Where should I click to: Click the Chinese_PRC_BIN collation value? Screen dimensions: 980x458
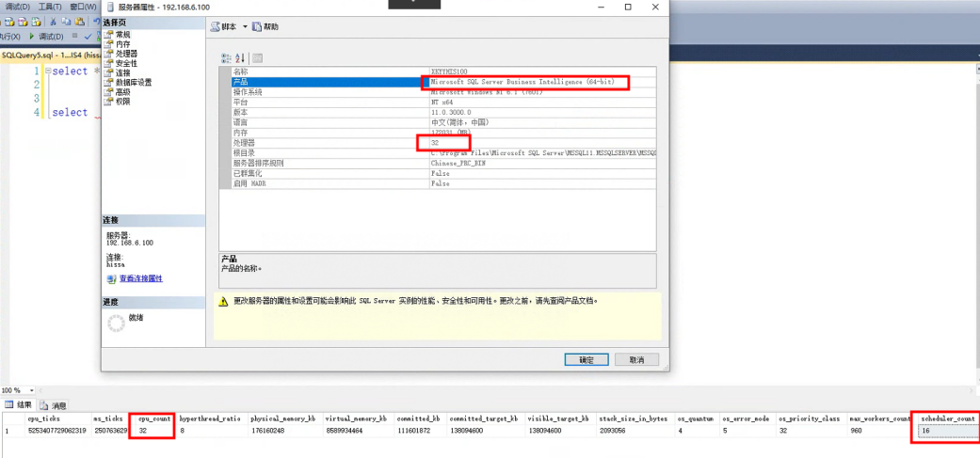[x=458, y=164]
